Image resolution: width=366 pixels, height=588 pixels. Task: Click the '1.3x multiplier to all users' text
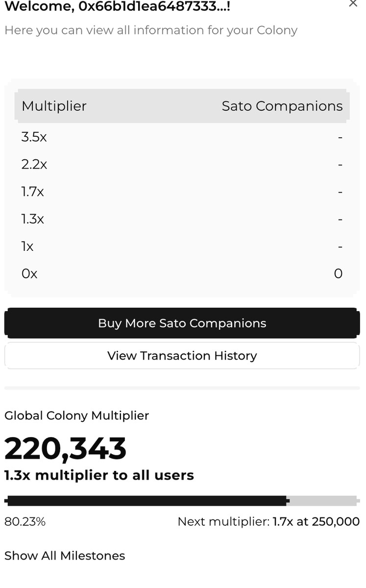pyautogui.click(x=99, y=475)
